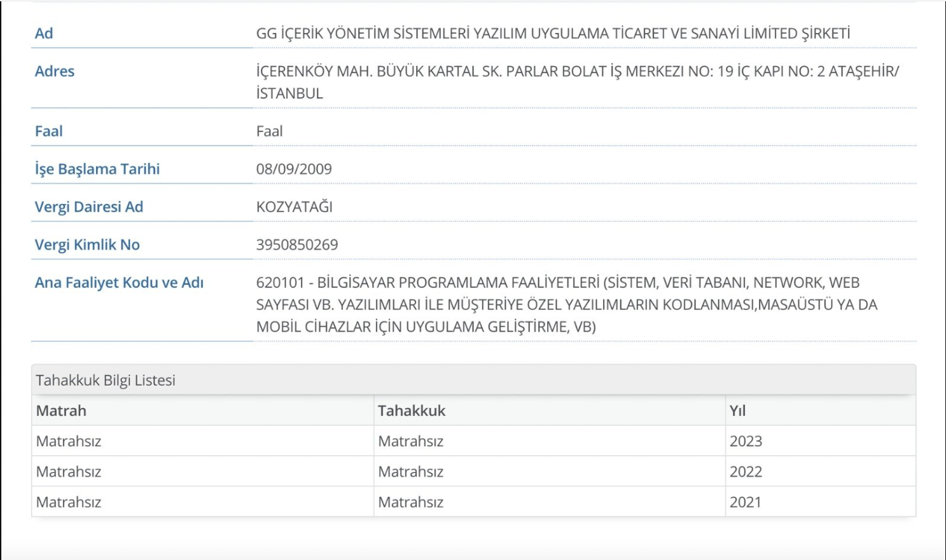
Task: Select the GG İçerik Yönetim company name text
Action: coord(552,34)
